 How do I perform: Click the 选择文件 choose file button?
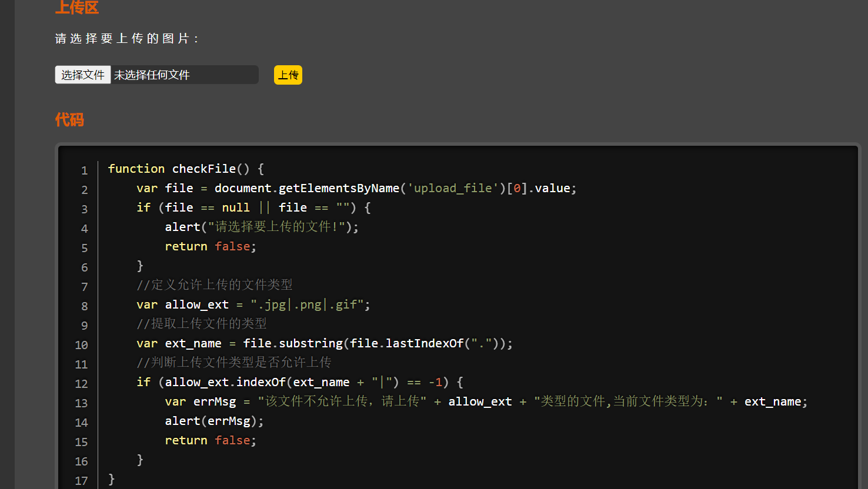(83, 75)
